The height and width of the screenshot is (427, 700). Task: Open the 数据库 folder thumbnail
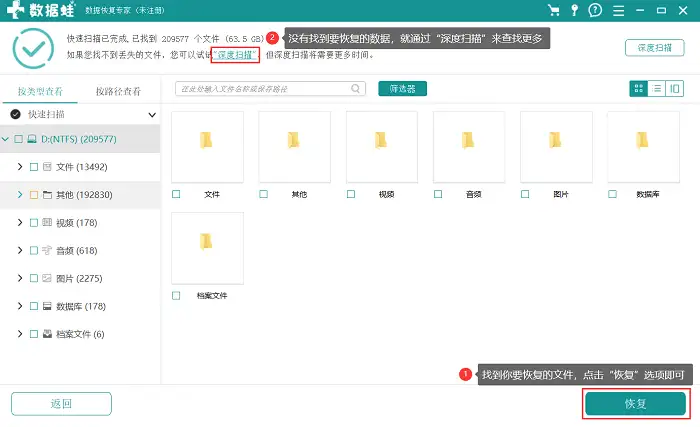(x=643, y=147)
